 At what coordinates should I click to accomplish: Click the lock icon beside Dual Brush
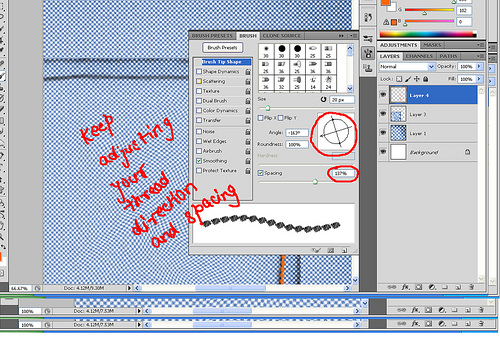point(248,101)
